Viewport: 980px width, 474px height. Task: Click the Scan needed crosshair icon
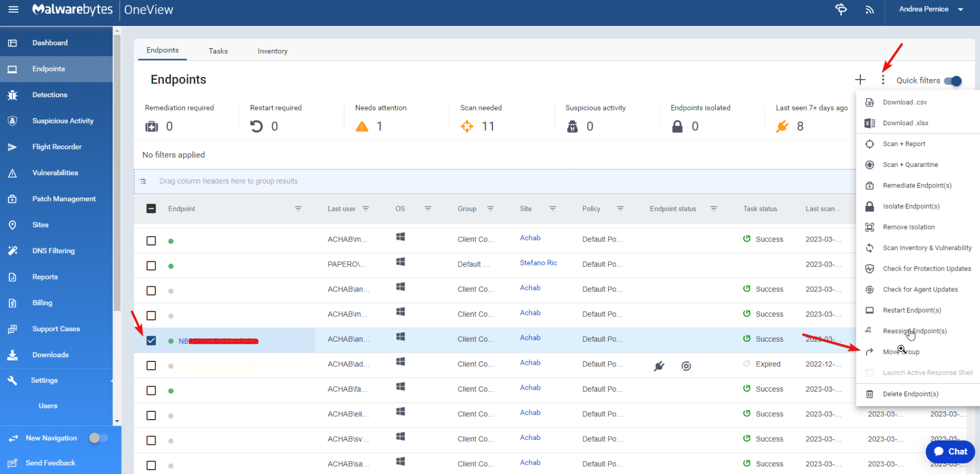pos(467,127)
